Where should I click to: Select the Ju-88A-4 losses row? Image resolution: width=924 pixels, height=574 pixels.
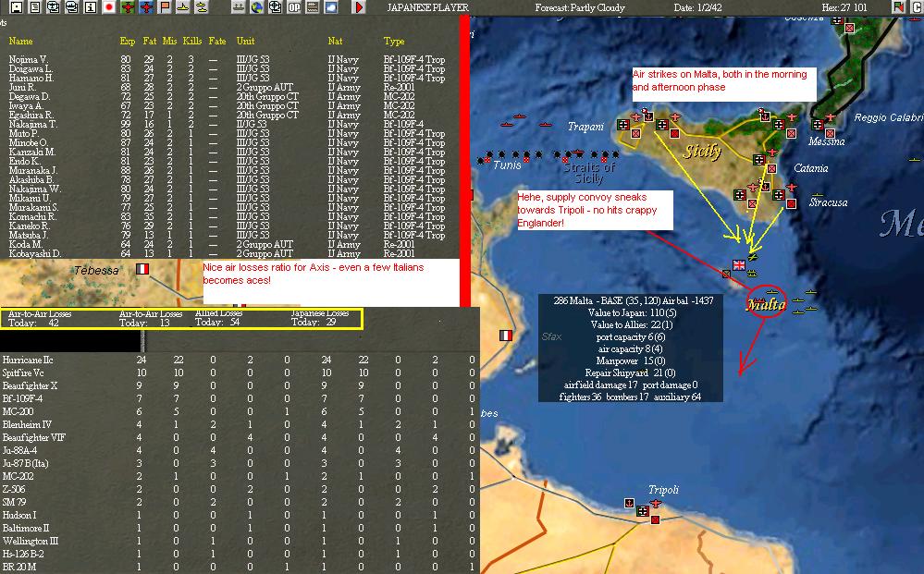[239, 450]
